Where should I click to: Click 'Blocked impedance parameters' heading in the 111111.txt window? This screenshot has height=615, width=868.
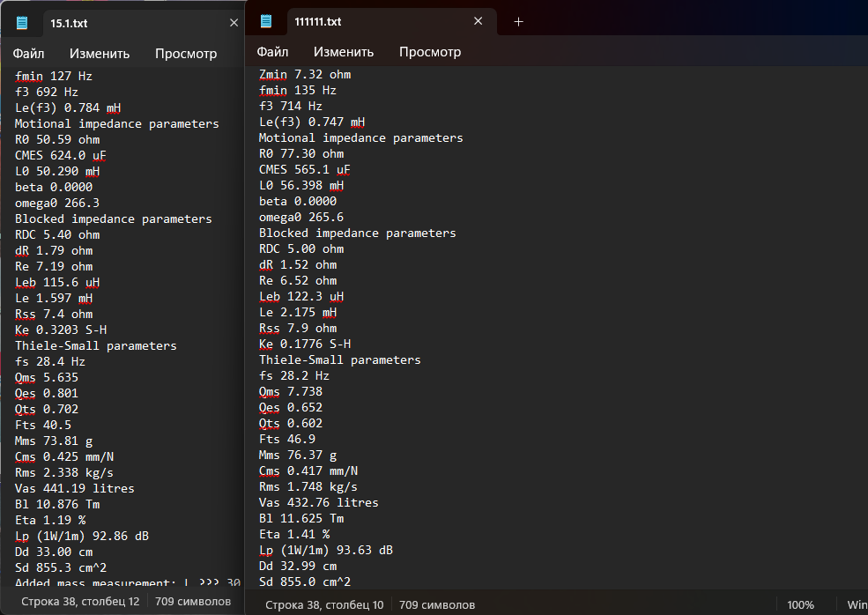click(x=358, y=233)
